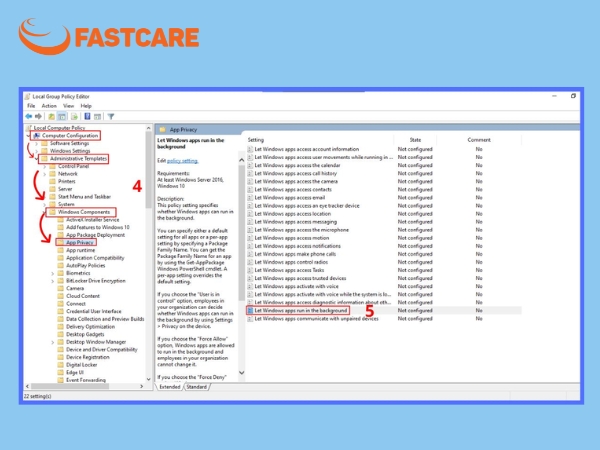Select the AutoPlay Policies tree folder

click(86, 266)
